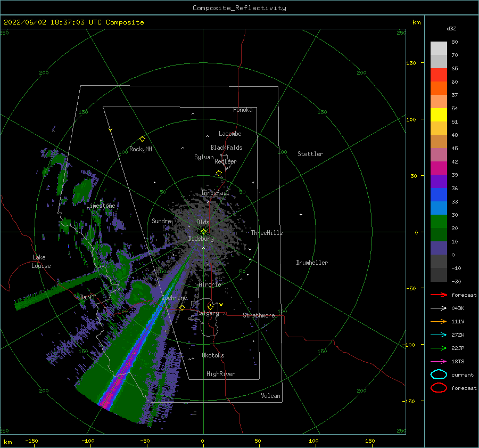The height and width of the screenshot is (448, 479).
Task: Select the orange 111V arrow icon
Action: click(x=439, y=321)
